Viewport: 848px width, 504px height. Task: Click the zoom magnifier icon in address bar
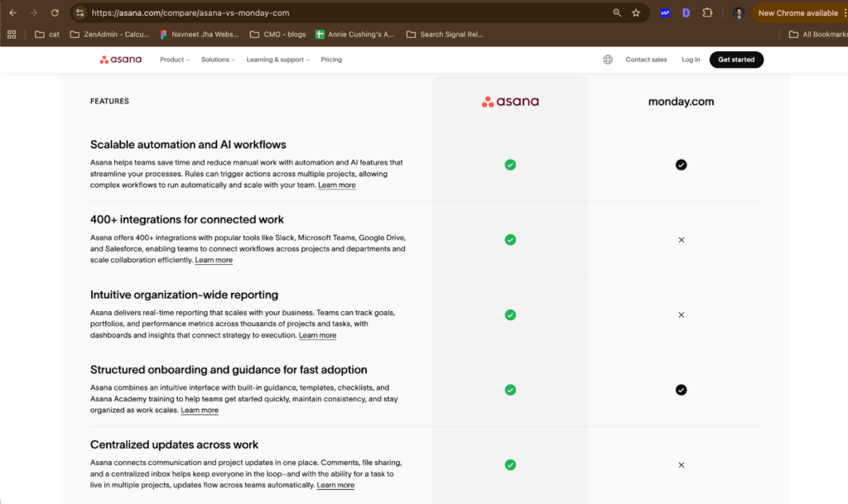(617, 13)
